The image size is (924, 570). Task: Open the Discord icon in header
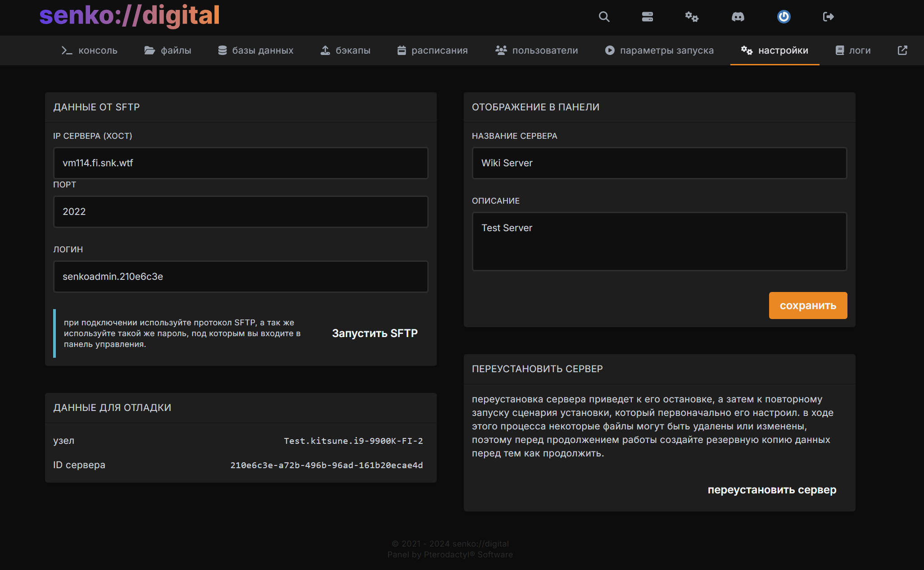point(738,17)
